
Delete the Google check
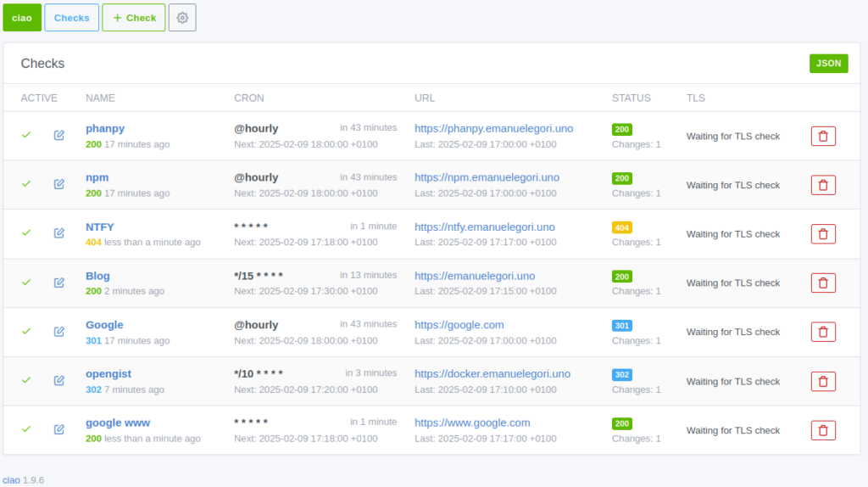coord(823,332)
